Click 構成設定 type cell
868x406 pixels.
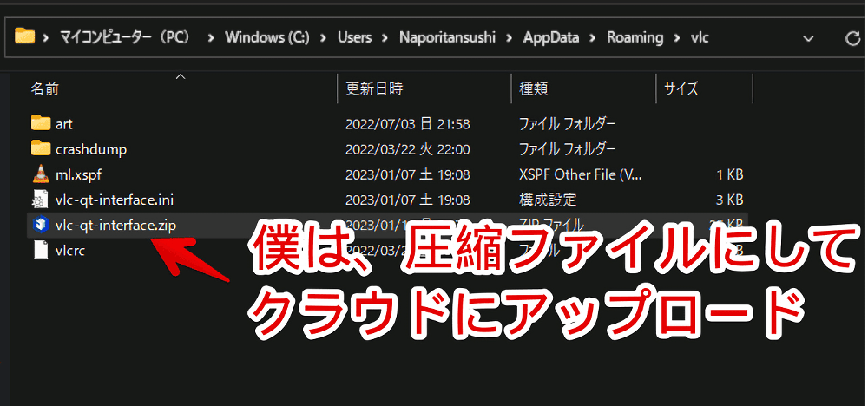548,200
